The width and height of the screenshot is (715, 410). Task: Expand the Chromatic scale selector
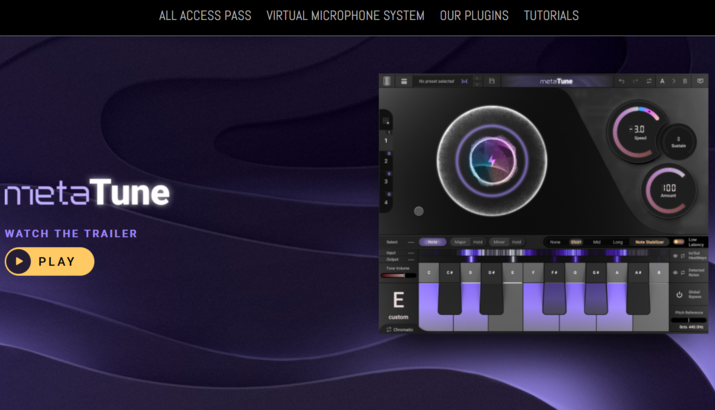point(398,328)
